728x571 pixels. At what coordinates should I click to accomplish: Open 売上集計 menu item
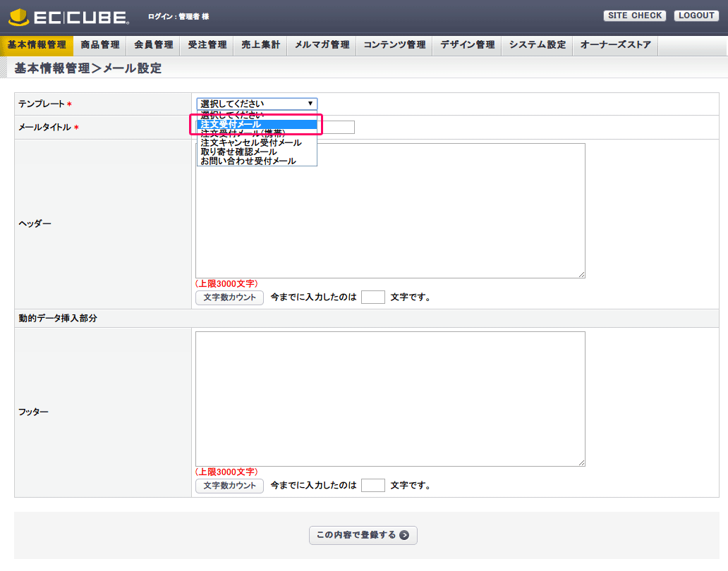[x=261, y=45]
